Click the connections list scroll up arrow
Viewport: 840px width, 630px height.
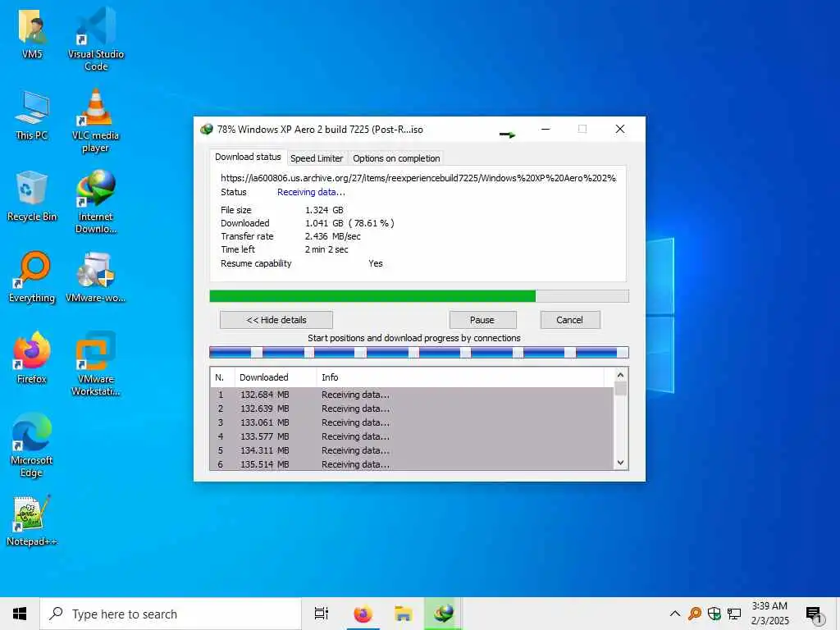[620, 375]
